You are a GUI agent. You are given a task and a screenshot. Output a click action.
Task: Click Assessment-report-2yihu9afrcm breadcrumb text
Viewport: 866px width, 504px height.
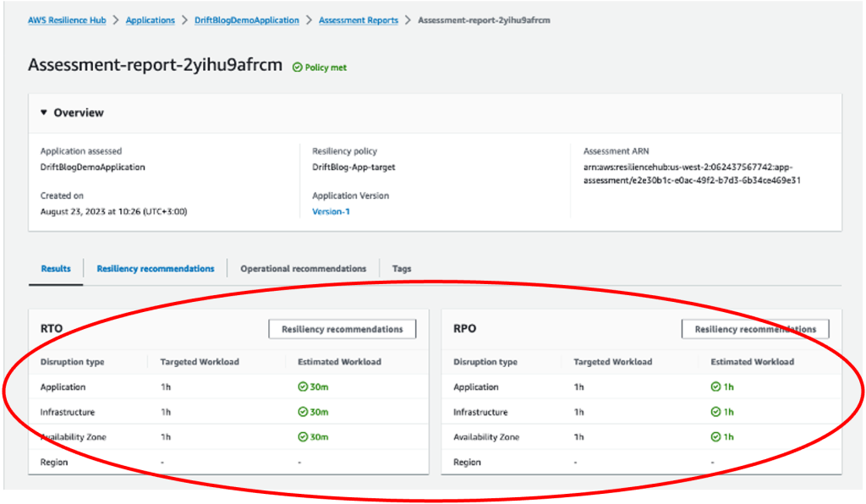[x=484, y=20]
